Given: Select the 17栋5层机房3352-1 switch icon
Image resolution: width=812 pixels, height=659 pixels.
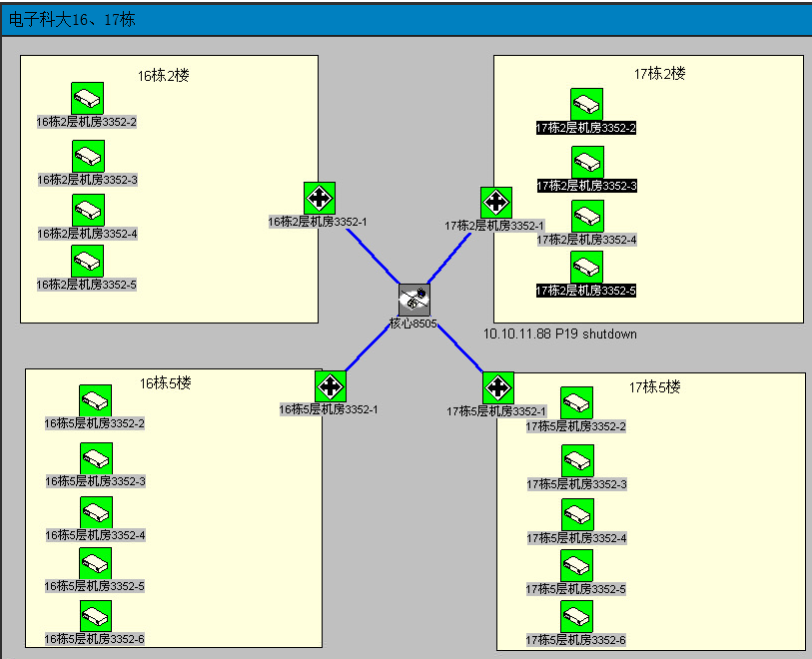Looking at the screenshot, I should pyautogui.click(x=496, y=388).
